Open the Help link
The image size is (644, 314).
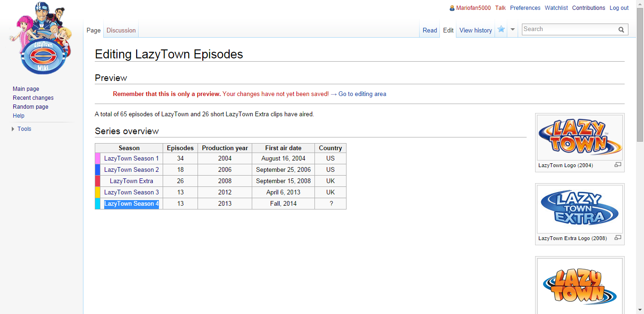tap(18, 116)
